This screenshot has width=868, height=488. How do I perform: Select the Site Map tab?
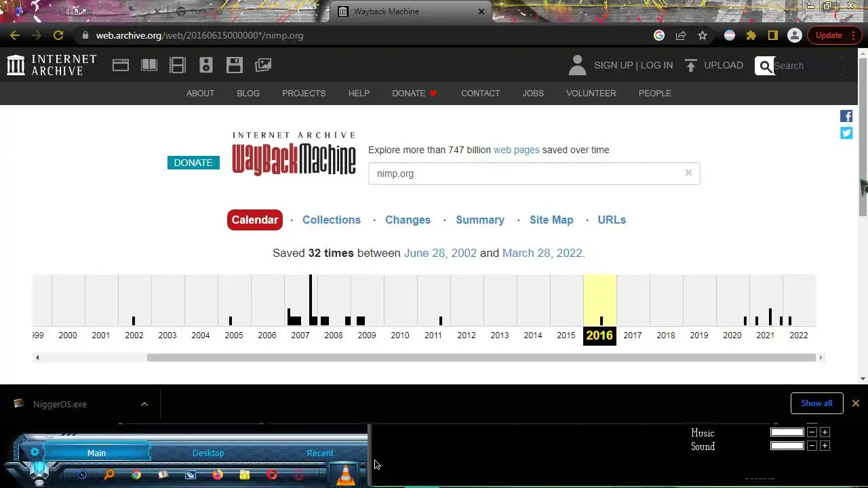pyautogui.click(x=551, y=220)
